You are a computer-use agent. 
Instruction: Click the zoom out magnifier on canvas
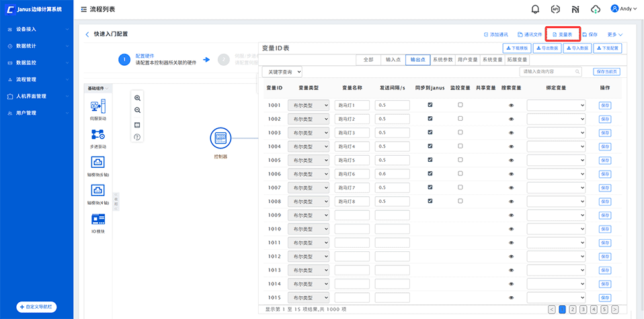coord(137,111)
